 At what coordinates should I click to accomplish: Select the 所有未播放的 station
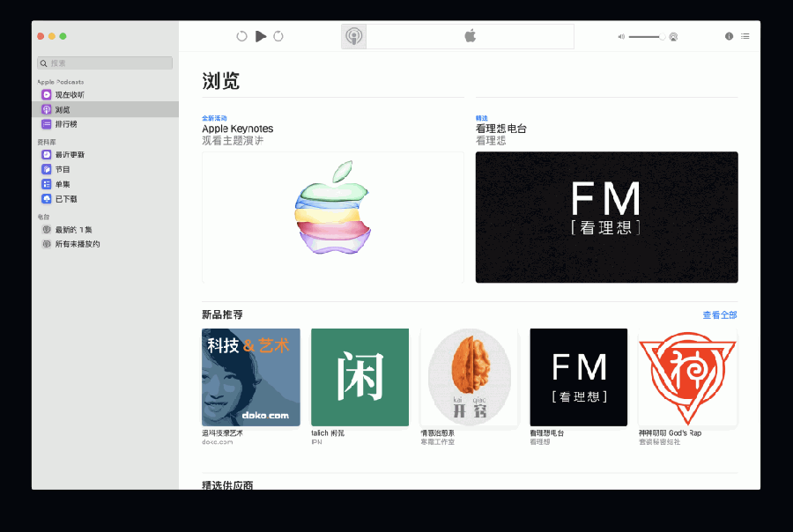click(105, 244)
